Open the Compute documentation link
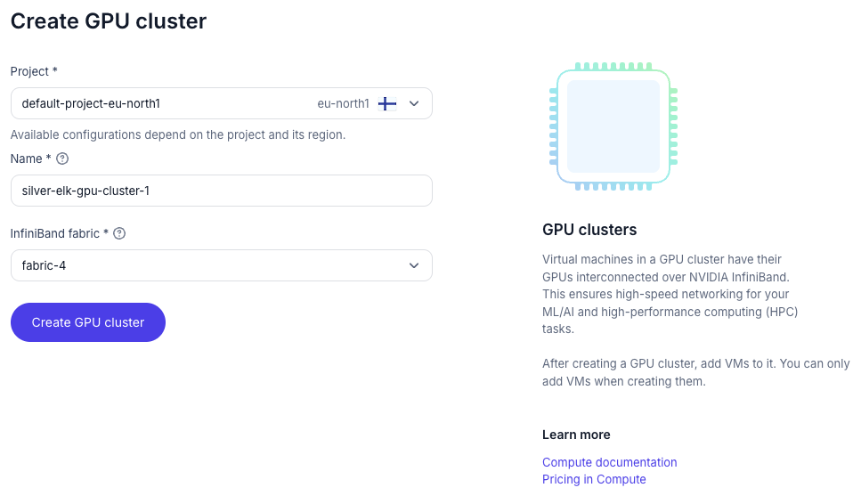The height and width of the screenshot is (504, 861). tap(609, 462)
